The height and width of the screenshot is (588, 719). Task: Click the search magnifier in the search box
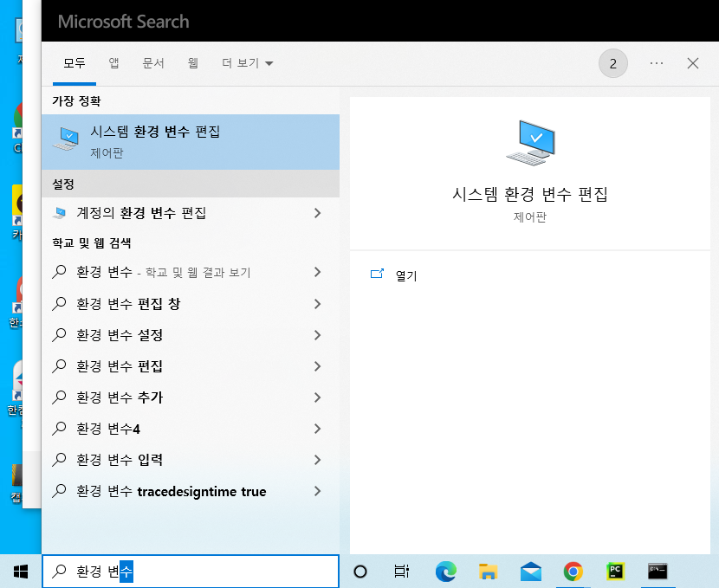(x=59, y=571)
